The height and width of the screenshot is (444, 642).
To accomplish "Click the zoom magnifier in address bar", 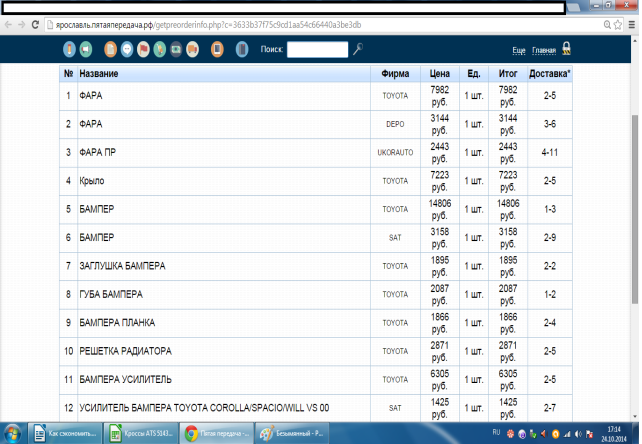I will pos(607,25).
